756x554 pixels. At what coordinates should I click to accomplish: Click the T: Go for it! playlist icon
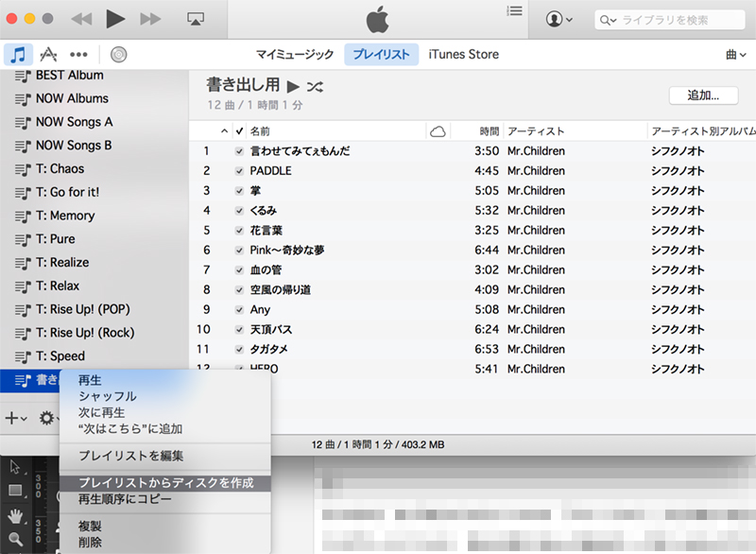pos(23,192)
